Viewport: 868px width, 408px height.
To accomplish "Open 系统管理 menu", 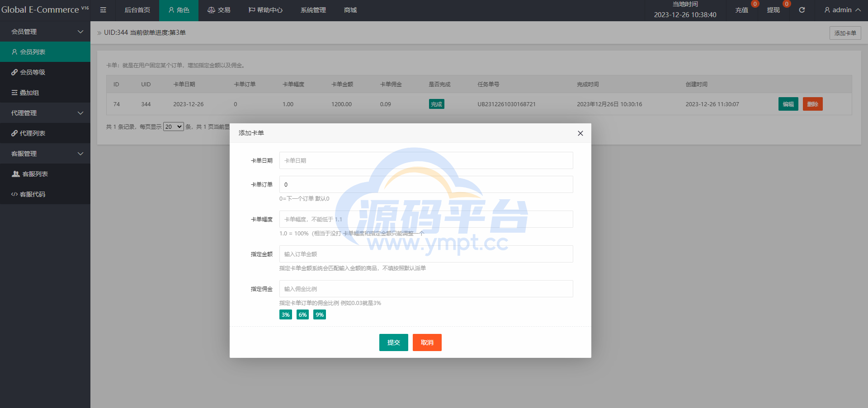I will pyautogui.click(x=313, y=10).
